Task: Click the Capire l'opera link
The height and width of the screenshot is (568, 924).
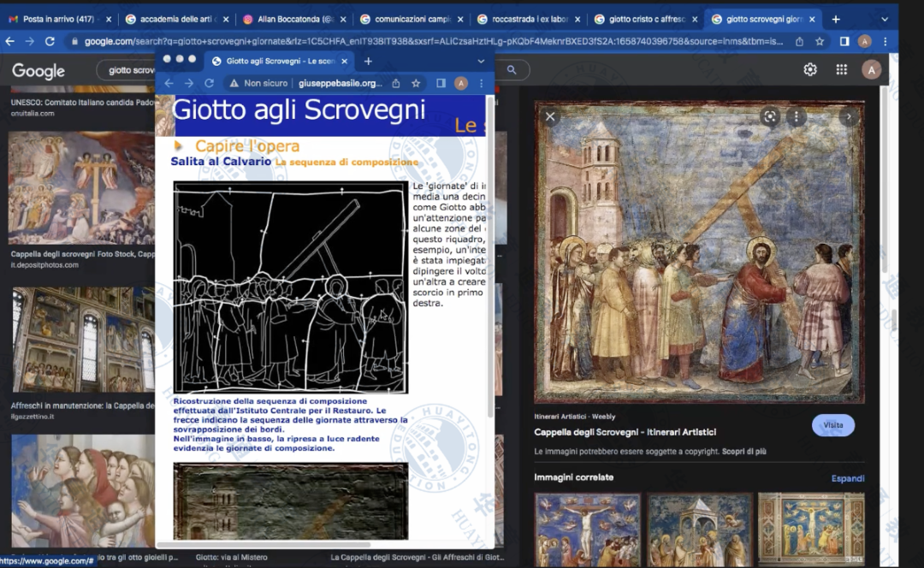Action: [247, 145]
